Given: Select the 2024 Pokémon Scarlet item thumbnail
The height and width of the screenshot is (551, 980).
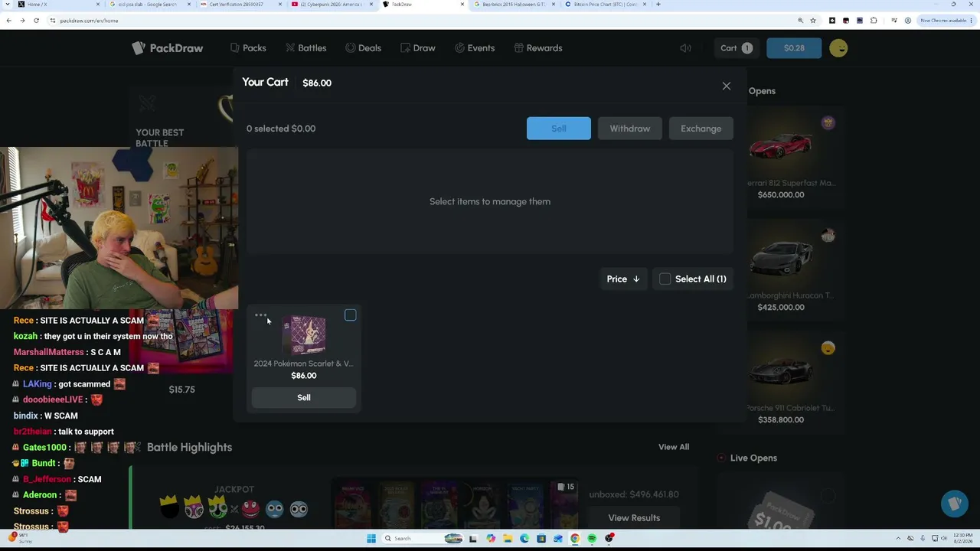Looking at the screenshot, I should pos(305,335).
